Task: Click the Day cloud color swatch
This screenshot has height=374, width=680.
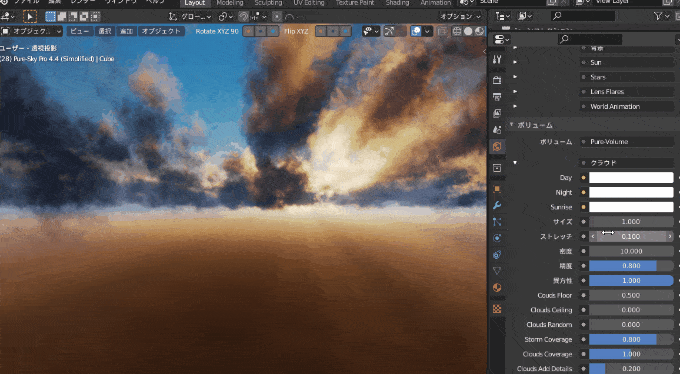Action: [631, 177]
